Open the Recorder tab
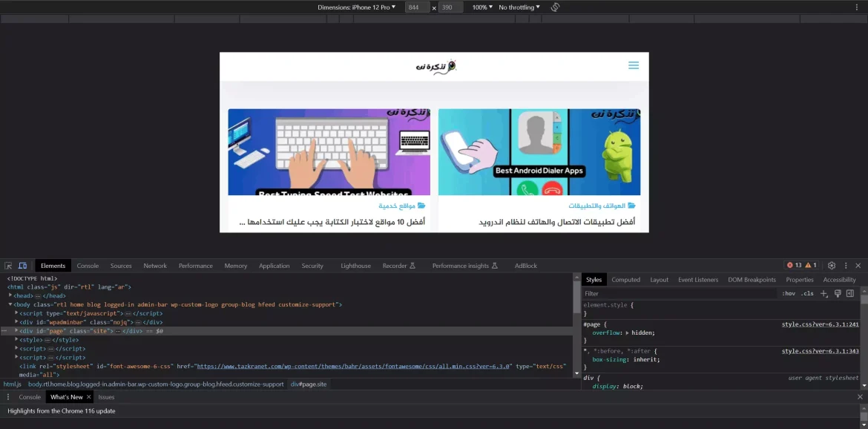This screenshot has height=429, width=868. pyautogui.click(x=398, y=266)
